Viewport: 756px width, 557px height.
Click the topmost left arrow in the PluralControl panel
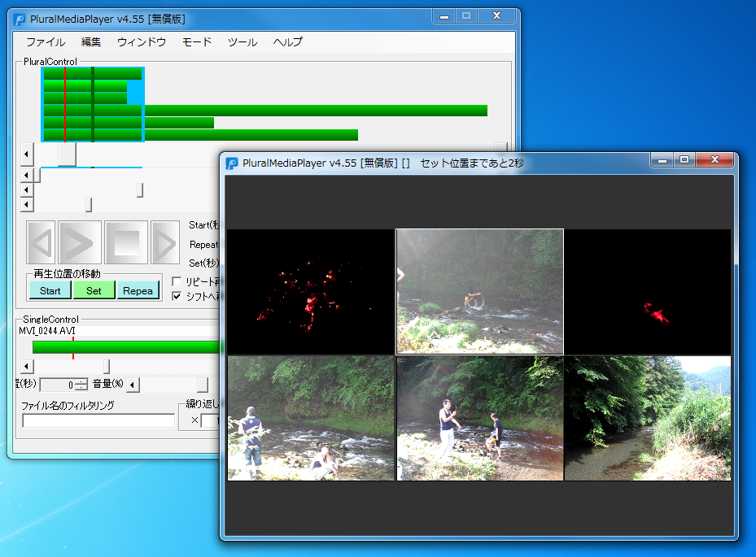coord(26,154)
